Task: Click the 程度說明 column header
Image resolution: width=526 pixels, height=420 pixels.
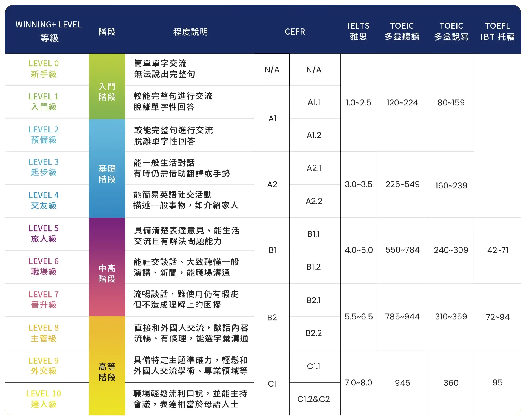Action: pyautogui.click(x=190, y=32)
